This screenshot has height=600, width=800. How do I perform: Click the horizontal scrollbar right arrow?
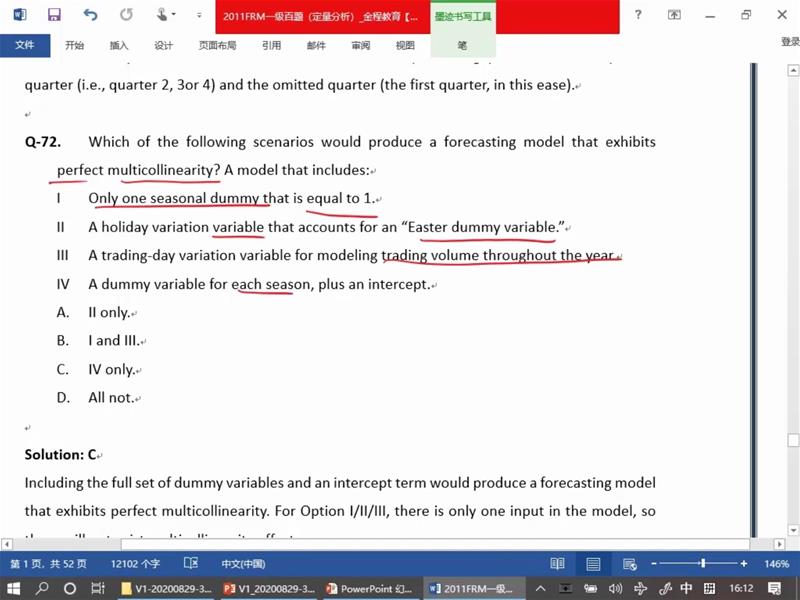pos(779,544)
